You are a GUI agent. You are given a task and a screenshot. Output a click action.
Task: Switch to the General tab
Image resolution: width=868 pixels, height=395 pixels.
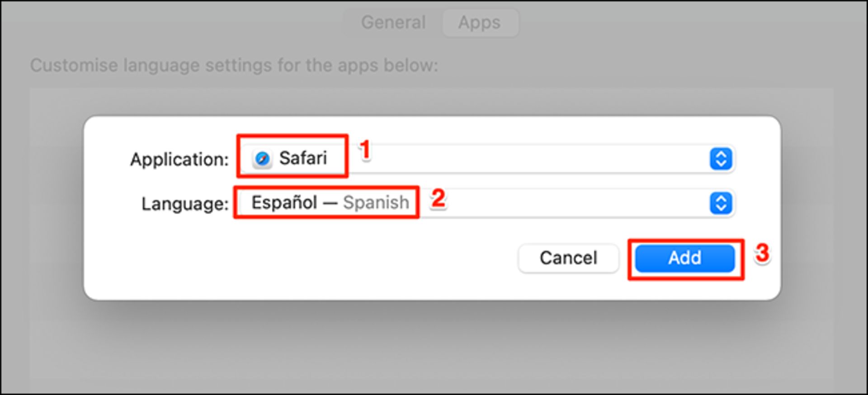393,22
